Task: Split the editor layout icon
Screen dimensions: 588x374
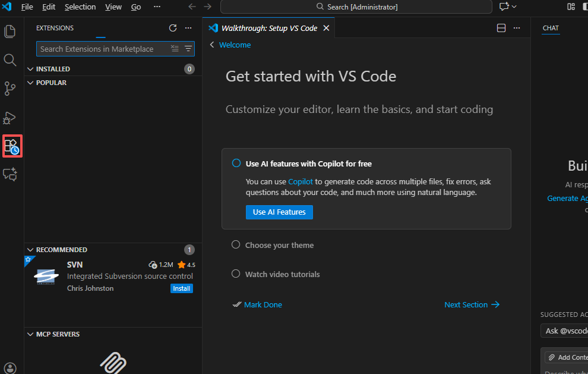Action: (501, 28)
